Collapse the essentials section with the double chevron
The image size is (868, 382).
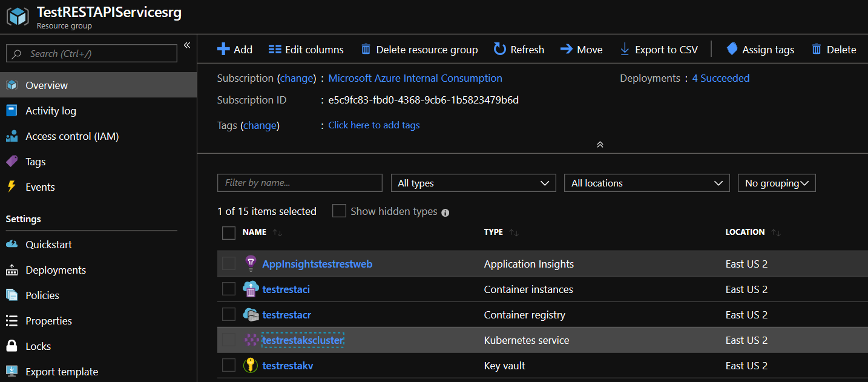point(600,144)
